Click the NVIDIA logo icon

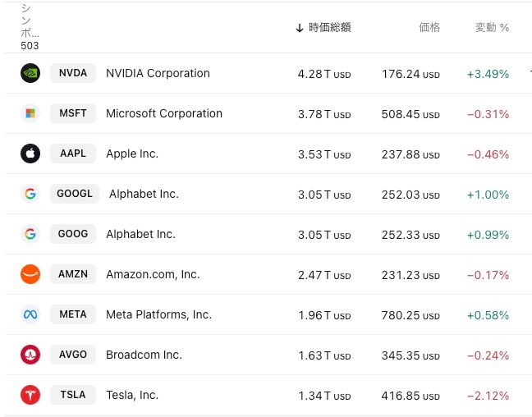click(x=30, y=73)
